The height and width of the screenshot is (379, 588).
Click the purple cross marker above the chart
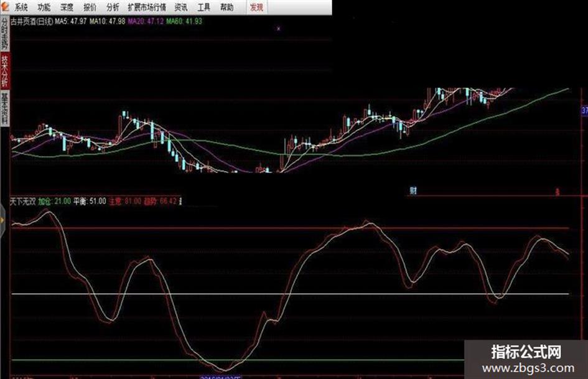[278, 28]
